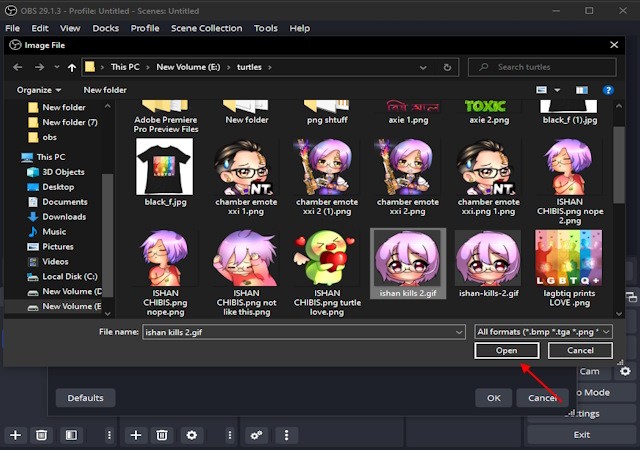Select chamber emote xxi.png 1.png
This screenshot has height=450, width=640.
[x=489, y=177]
